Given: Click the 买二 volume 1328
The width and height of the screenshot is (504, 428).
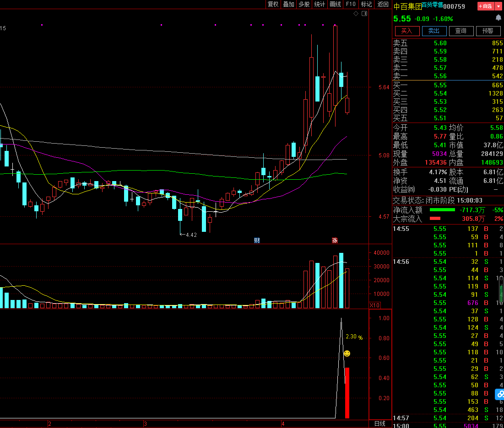Looking at the screenshot, I should (495, 93).
